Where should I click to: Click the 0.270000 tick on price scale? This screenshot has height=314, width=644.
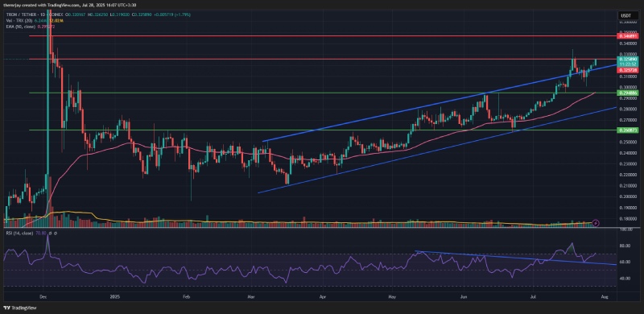coord(627,121)
